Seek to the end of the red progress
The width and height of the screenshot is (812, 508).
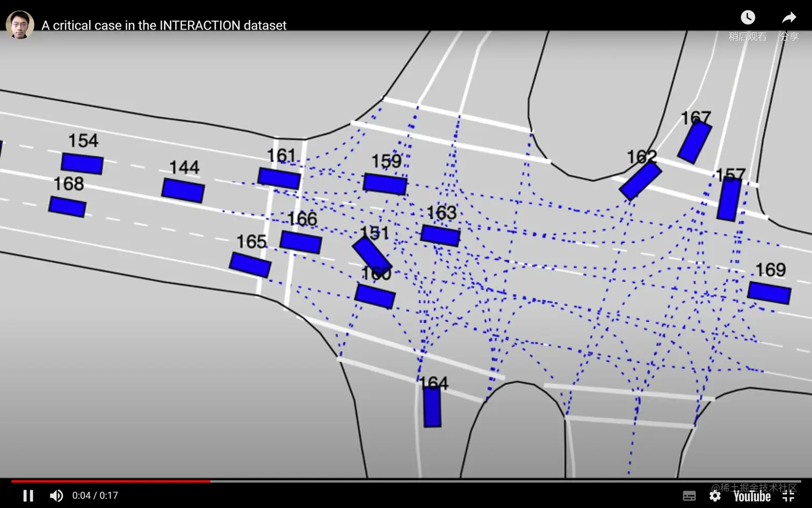point(209,481)
